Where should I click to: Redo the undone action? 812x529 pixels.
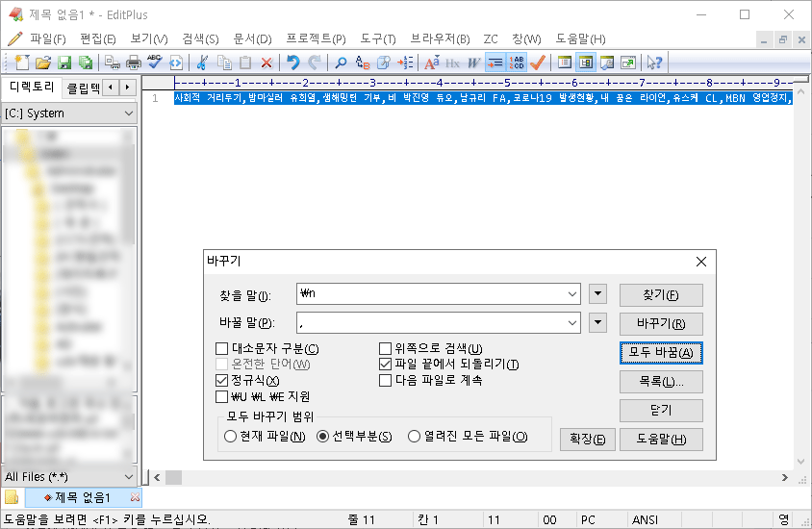[315, 63]
